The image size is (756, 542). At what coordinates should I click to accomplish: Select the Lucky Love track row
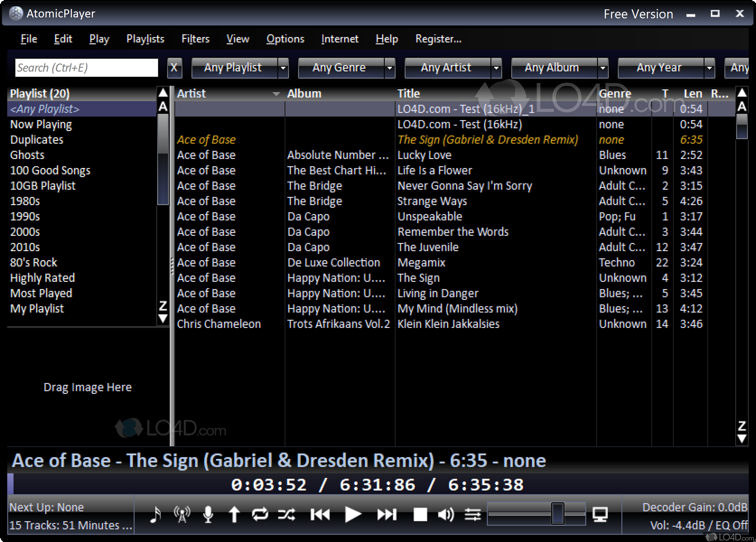click(x=455, y=155)
